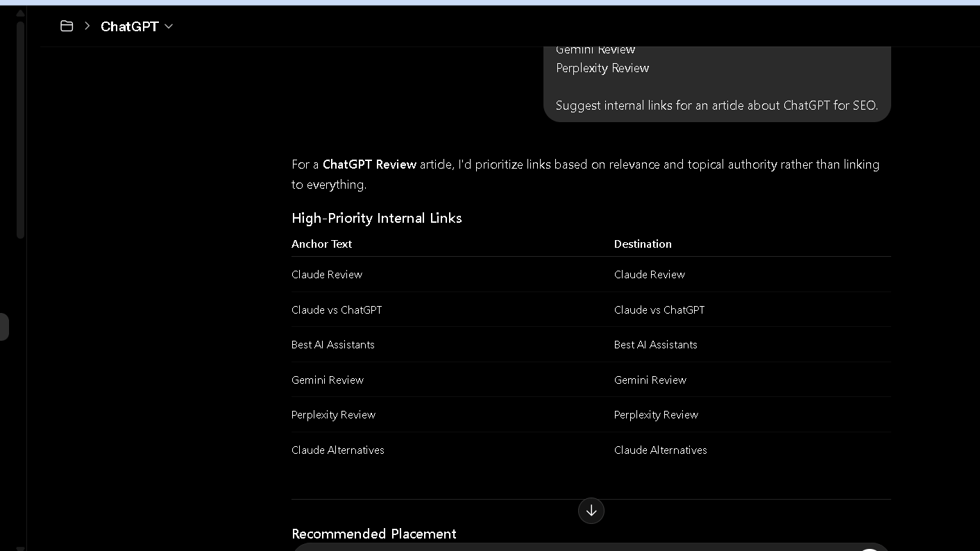Click "Perplexity Review" in the user's message bubble
Viewport: 980px width, 551px height.
point(602,68)
